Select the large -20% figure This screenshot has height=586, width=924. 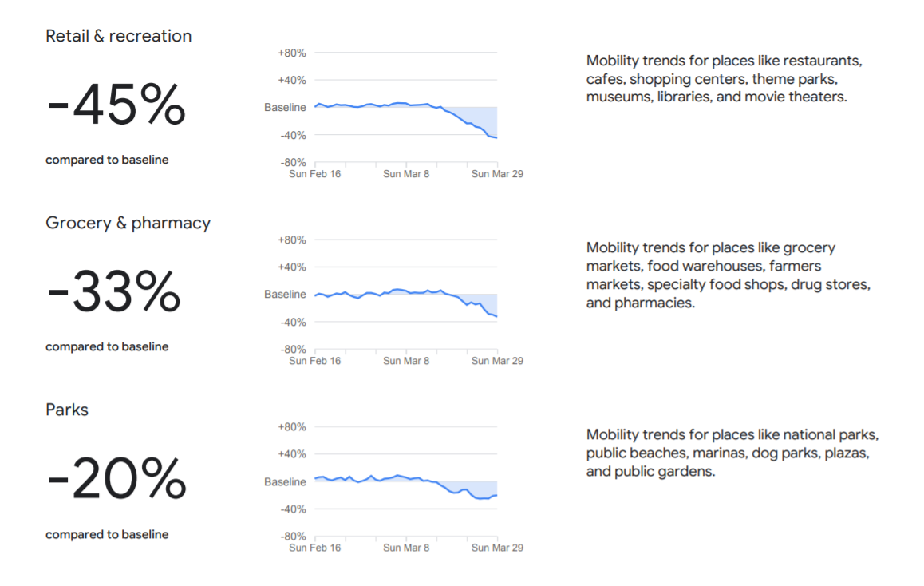[116, 481]
